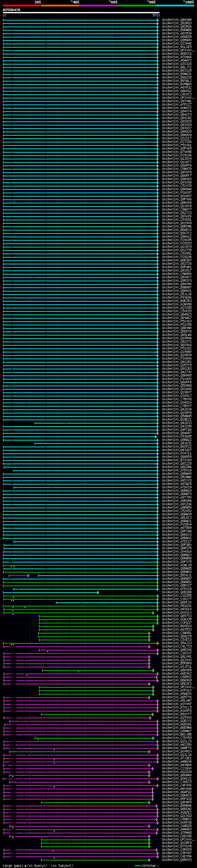197x868 pixels.
Task: Select hit label UniRef100_B9RWB8
Action: click(x=177, y=30)
